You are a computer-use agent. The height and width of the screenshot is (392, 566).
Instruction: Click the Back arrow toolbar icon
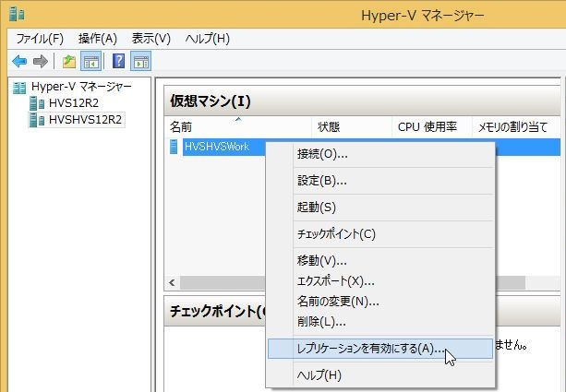point(19,61)
